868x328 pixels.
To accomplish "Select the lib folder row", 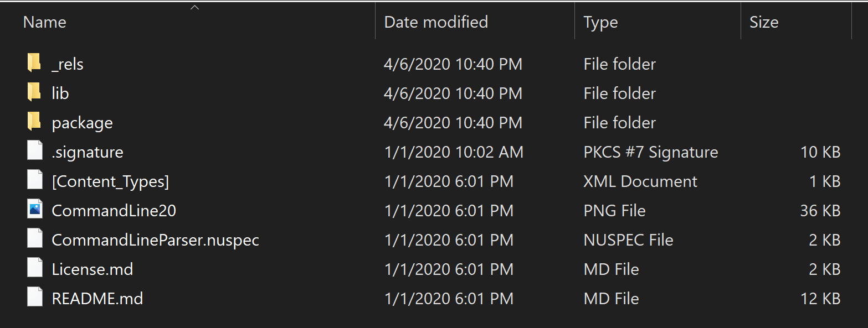I will [x=59, y=92].
